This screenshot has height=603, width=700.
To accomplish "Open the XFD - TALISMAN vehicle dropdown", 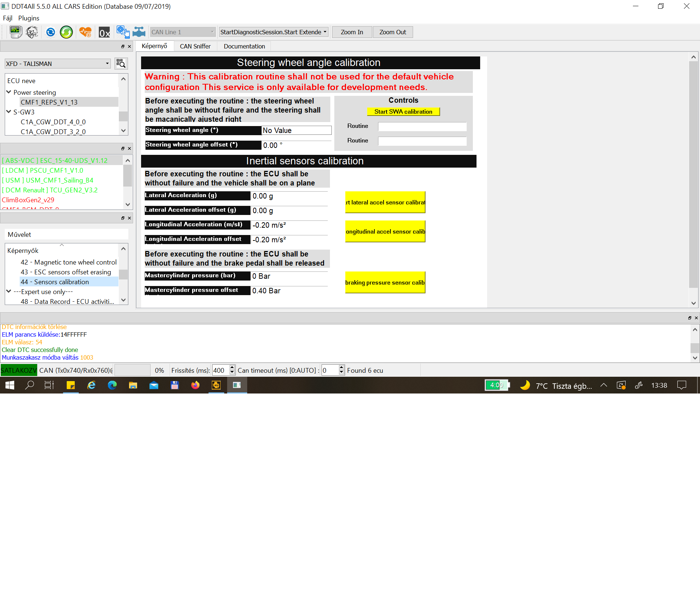I will coord(57,63).
